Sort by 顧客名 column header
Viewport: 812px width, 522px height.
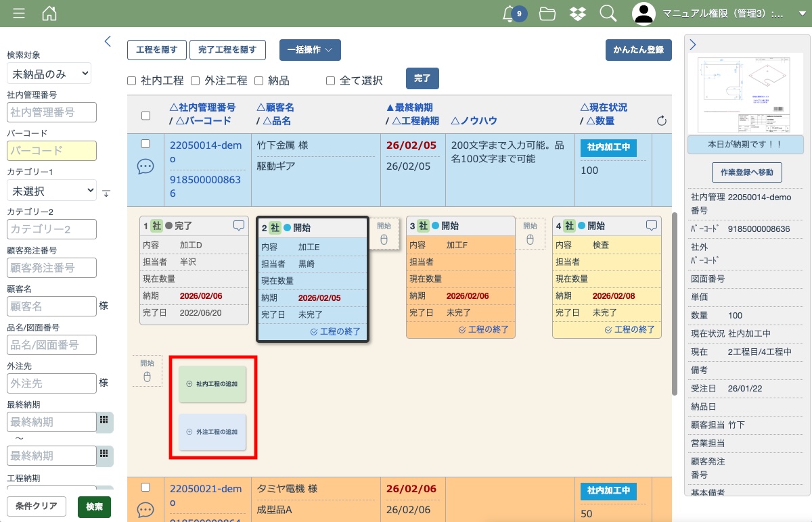(275, 108)
